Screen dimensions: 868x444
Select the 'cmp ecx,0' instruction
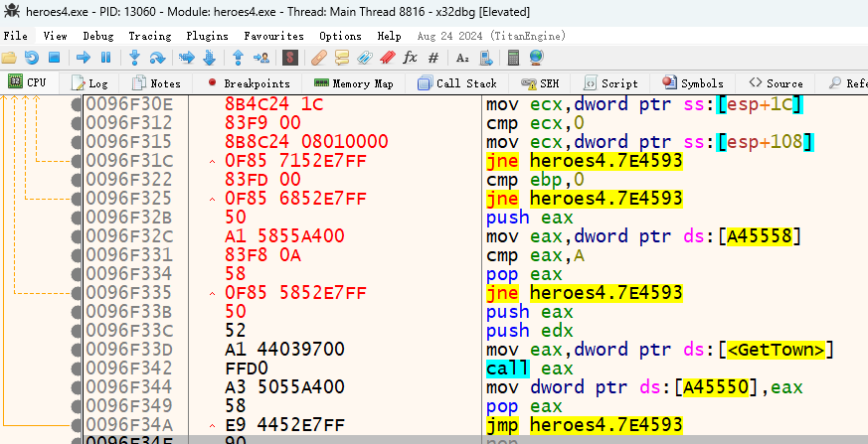point(535,123)
